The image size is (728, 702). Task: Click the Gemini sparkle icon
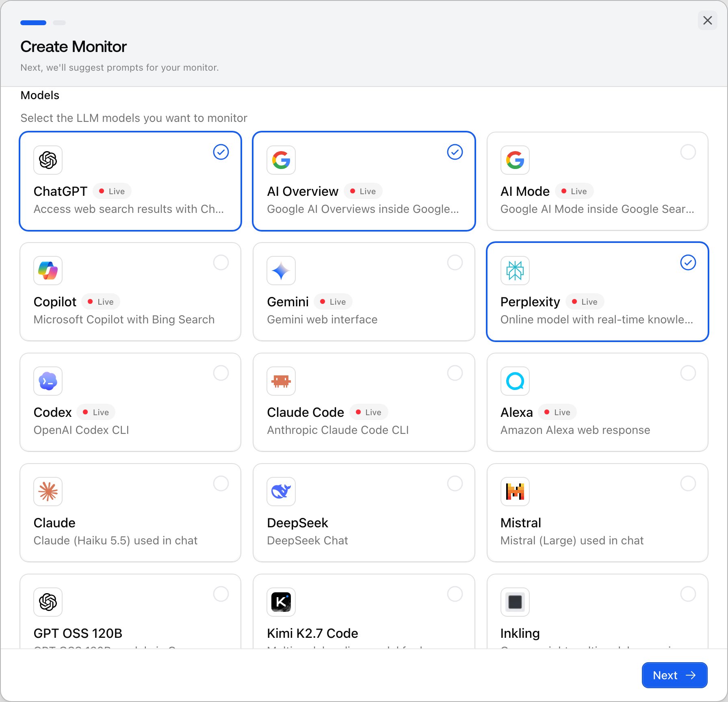click(281, 271)
